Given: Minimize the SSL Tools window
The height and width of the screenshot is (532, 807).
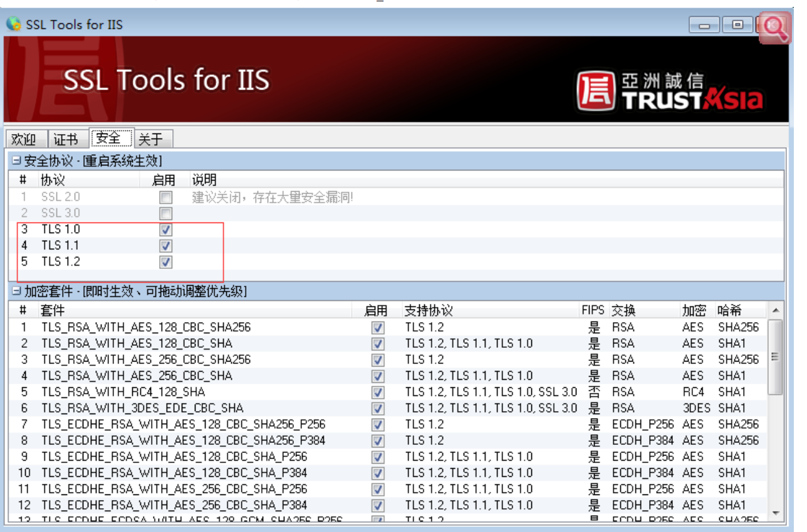Looking at the screenshot, I should pyautogui.click(x=704, y=25).
